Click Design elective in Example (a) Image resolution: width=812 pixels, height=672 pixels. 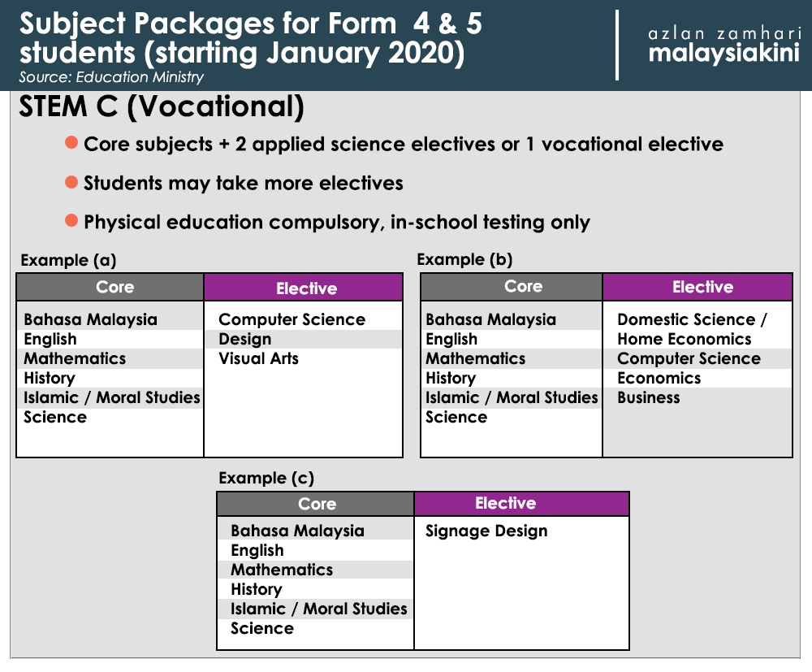(245, 340)
